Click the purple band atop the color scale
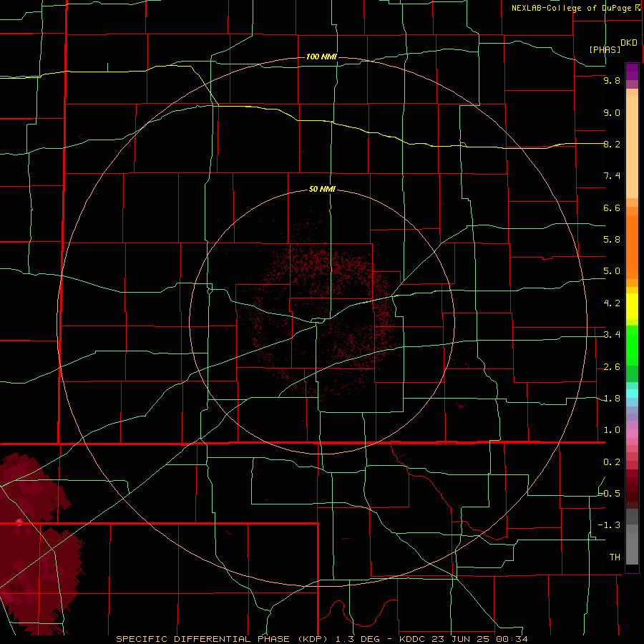Image resolution: width=644 pixels, height=644 pixels. tap(632, 72)
